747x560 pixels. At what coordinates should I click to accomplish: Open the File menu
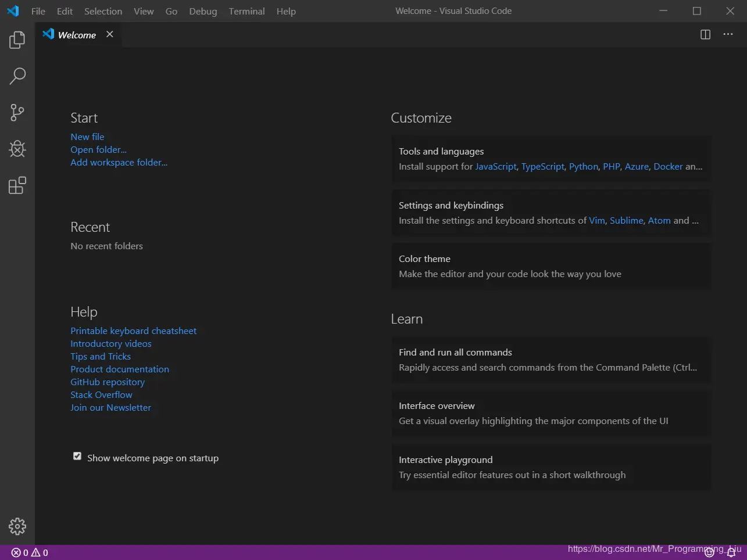[x=38, y=11]
